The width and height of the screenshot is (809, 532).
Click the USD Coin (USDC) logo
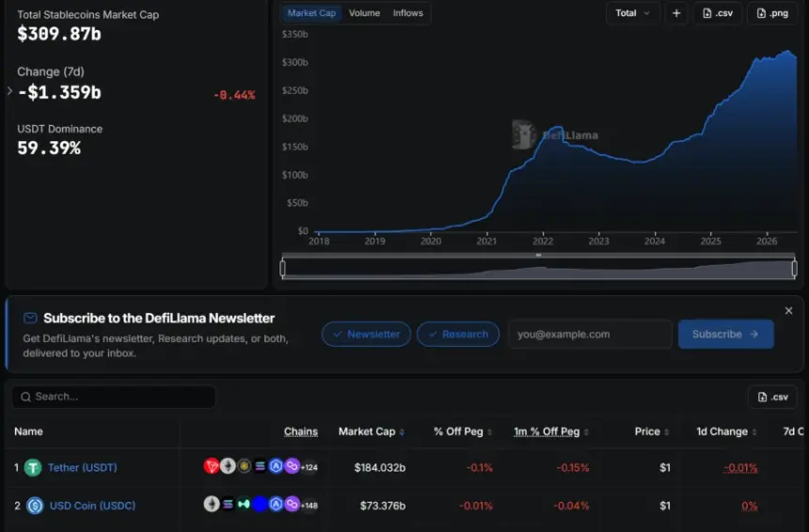35,506
